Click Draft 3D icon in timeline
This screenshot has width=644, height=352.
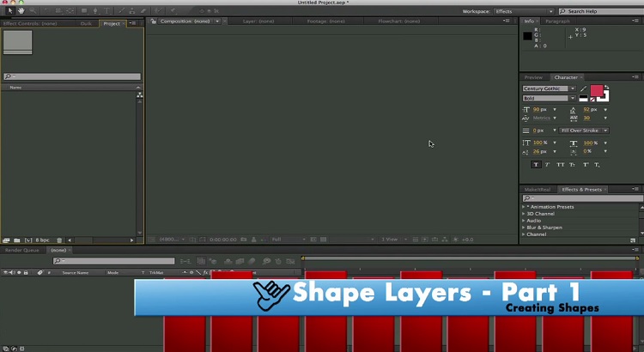pyautogui.click(x=213, y=261)
